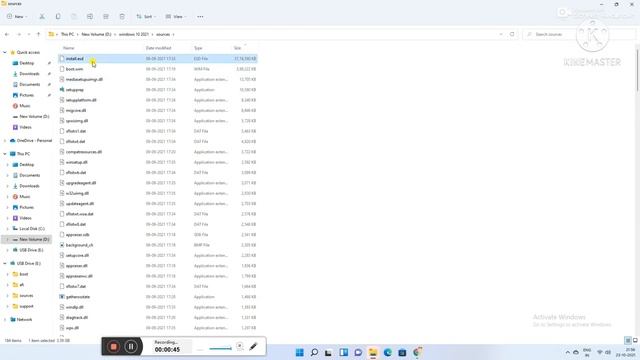Collapse the Quick access section

[x=5, y=53]
